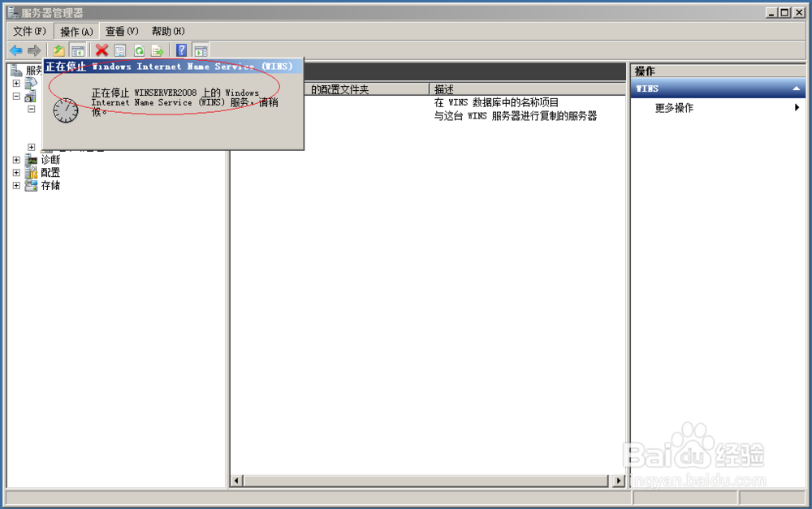Click the horizontal scrollbar right arrow
Viewport: 812px width, 509px height.
[x=618, y=481]
